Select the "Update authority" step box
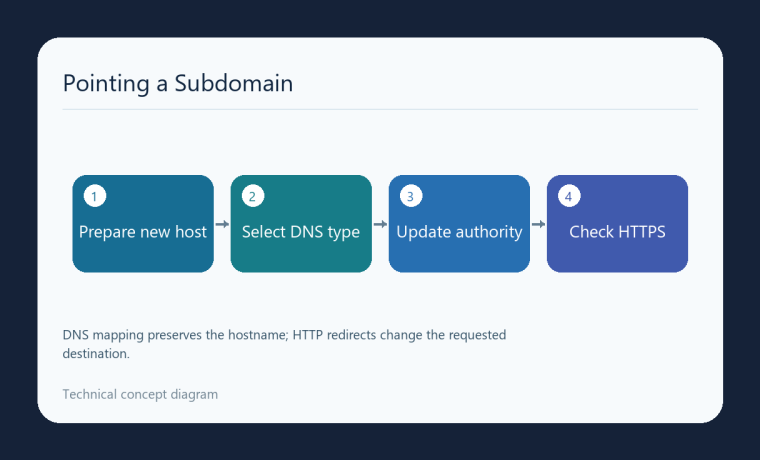This screenshot has height=460, width=760. point(459,224)
